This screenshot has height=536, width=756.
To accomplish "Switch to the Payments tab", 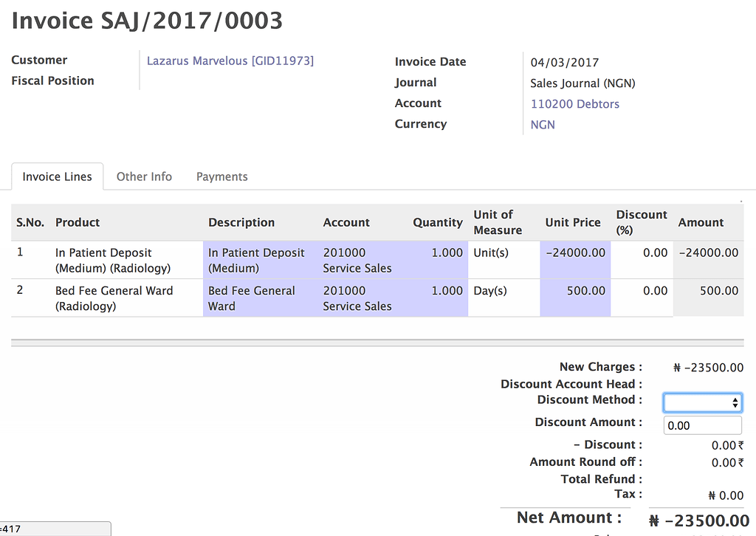I will click(221, 176).
